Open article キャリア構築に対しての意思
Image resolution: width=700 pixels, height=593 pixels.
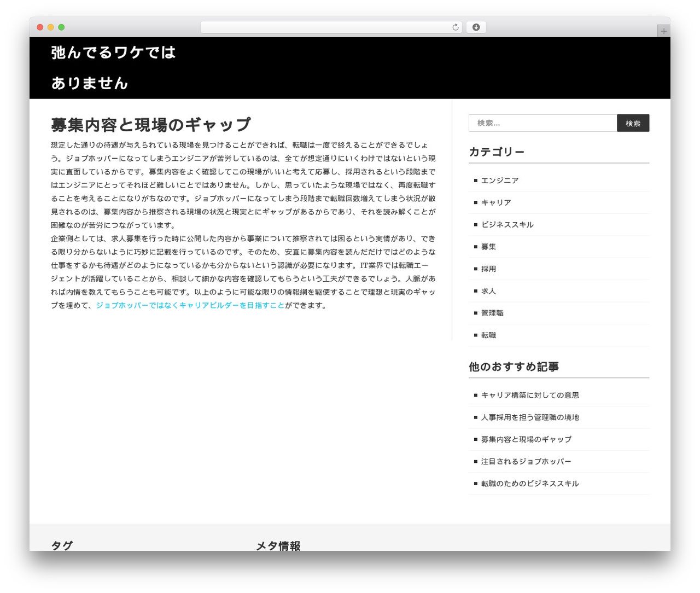coord(530,395)
